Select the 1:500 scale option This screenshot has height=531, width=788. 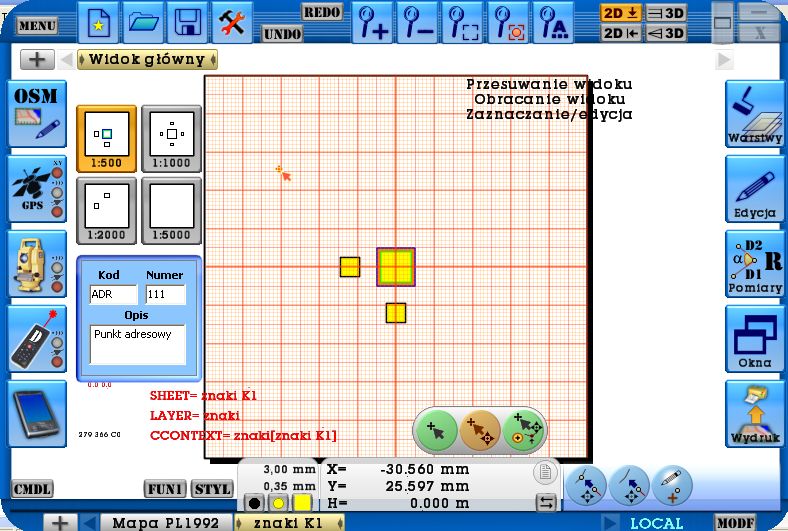tap(106, 138)
